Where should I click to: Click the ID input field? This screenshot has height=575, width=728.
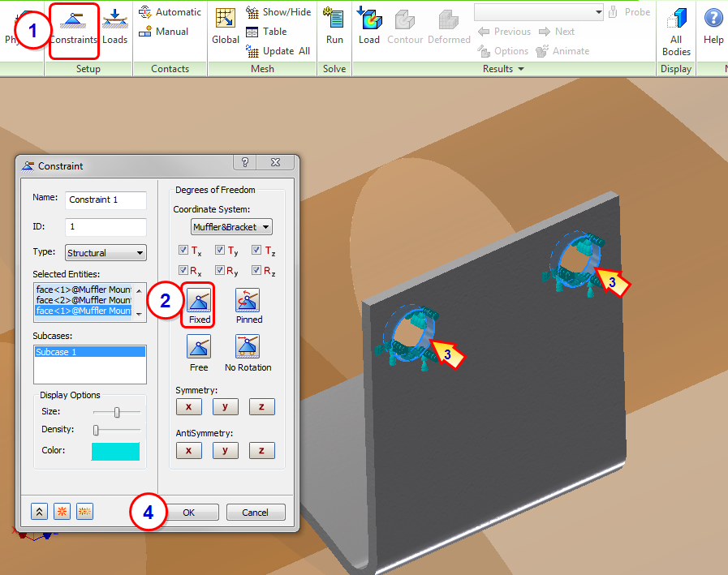click(x=106, y=227)
